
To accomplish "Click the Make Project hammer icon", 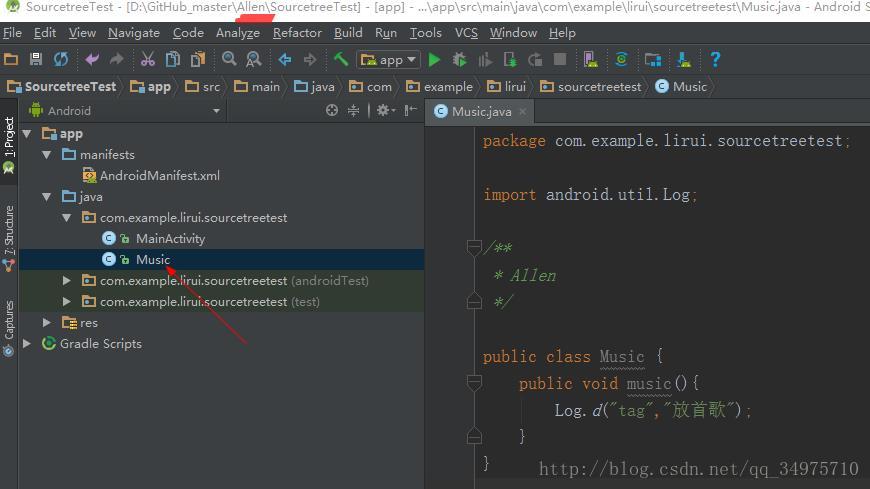I will tap(341, 59).
